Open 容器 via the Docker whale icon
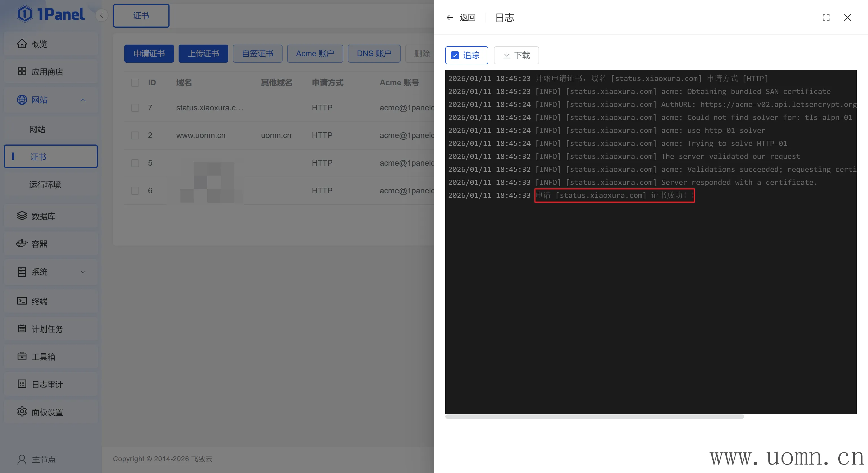This screenshot has height=473, width=868. (x=22, y=244)
